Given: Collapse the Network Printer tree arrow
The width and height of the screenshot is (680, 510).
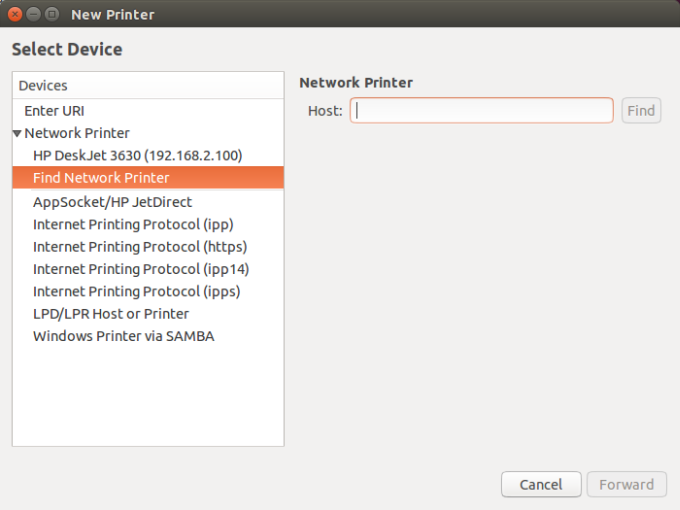Looking at the screenshot, I should [17, 133].
